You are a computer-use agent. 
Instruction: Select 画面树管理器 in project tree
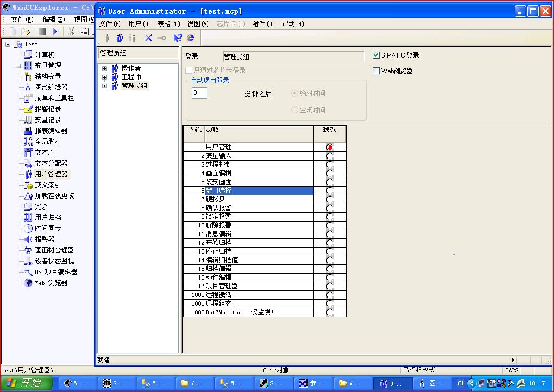coord(54,250)
